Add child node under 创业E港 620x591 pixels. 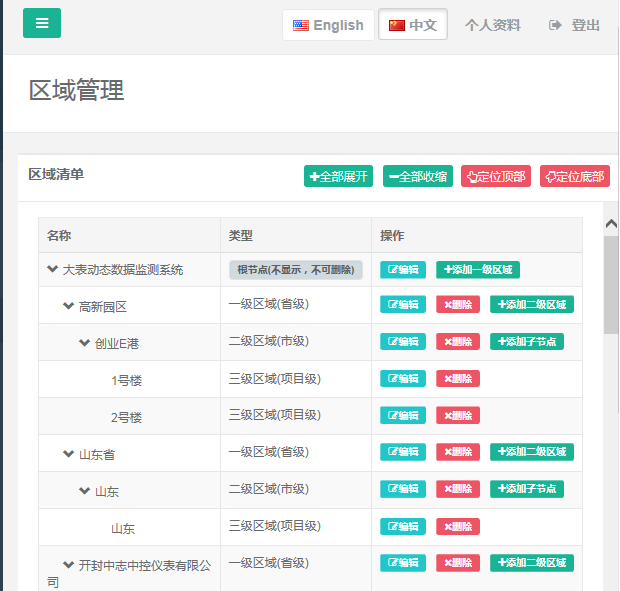pyautogui.click(x=527, y=341)
